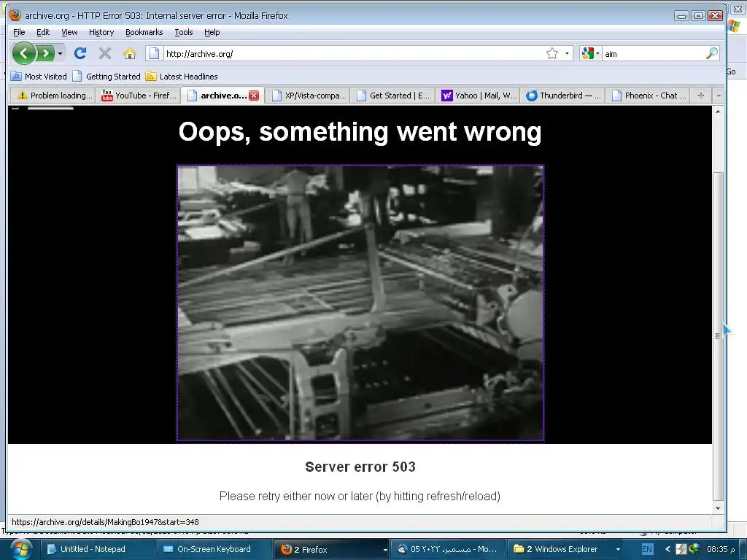Click the Windows Start orb
Screen dimensions: 747x560
pos(20,549)
